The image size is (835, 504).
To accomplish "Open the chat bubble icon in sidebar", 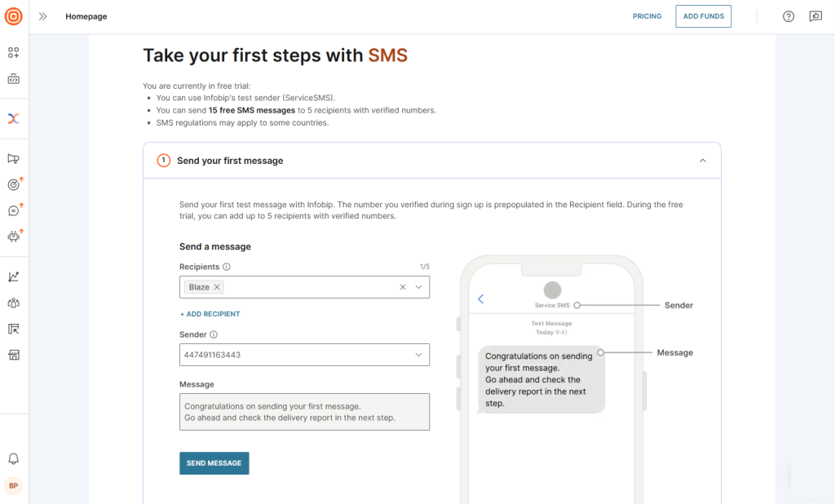I will pyautogui.click(x=13, y=210).
